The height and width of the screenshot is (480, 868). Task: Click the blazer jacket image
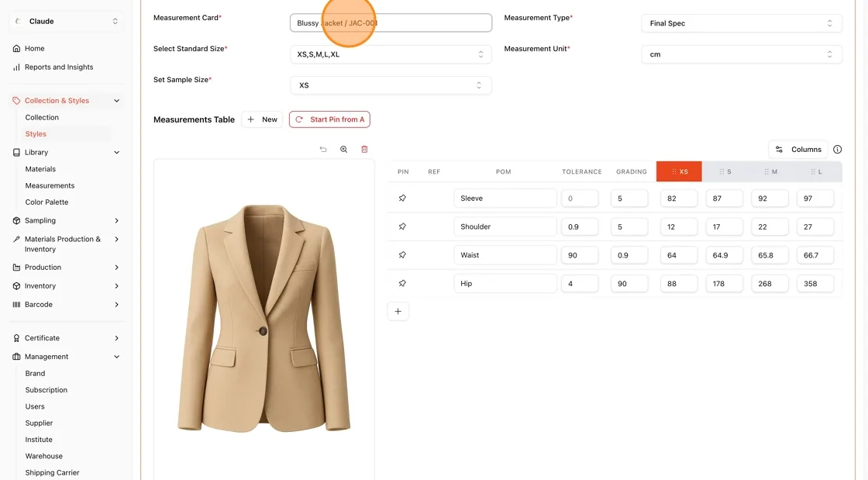(264, 318)
